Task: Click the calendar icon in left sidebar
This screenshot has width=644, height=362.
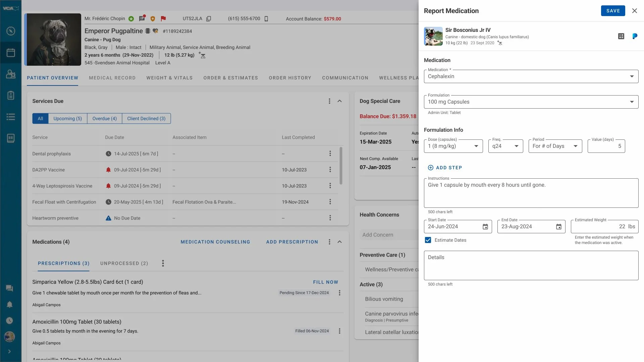Action: (11, 53)
